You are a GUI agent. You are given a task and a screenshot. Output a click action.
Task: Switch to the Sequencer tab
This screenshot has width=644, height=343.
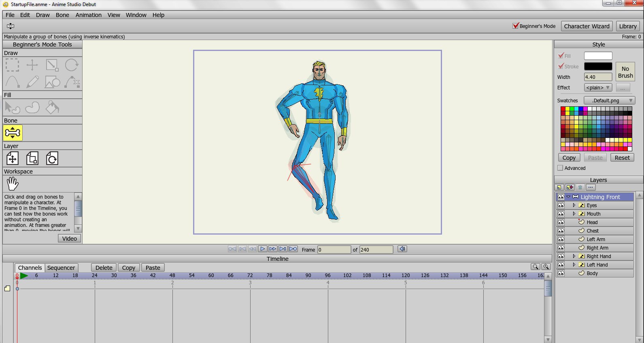(x=61, y=268)
